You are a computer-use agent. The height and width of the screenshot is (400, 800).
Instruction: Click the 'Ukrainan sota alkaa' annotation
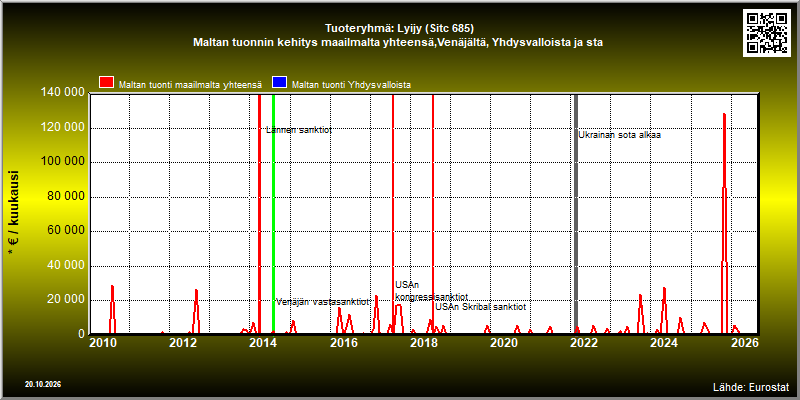coord(619,135)
